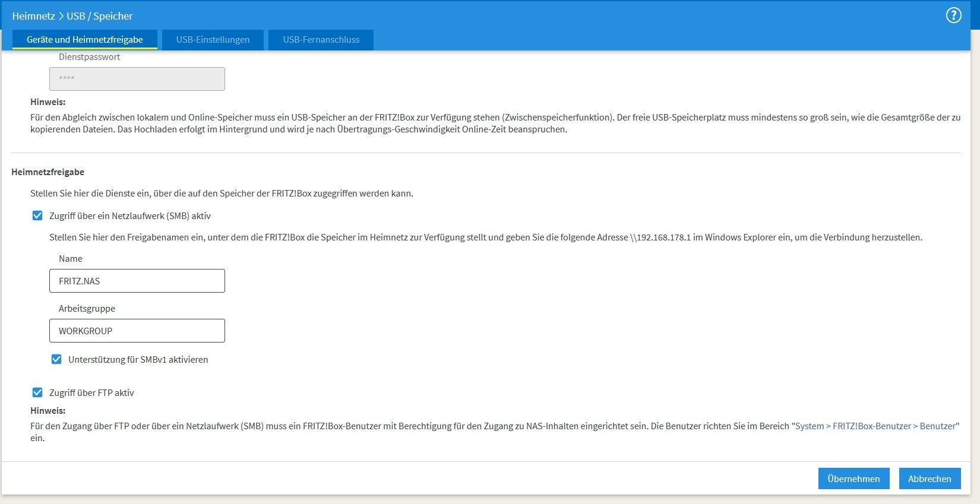Click the 'Unterstützung für SMBv1 aktivieren' label
The height and width of the screenshot is (504, 980).
[138, 359]
